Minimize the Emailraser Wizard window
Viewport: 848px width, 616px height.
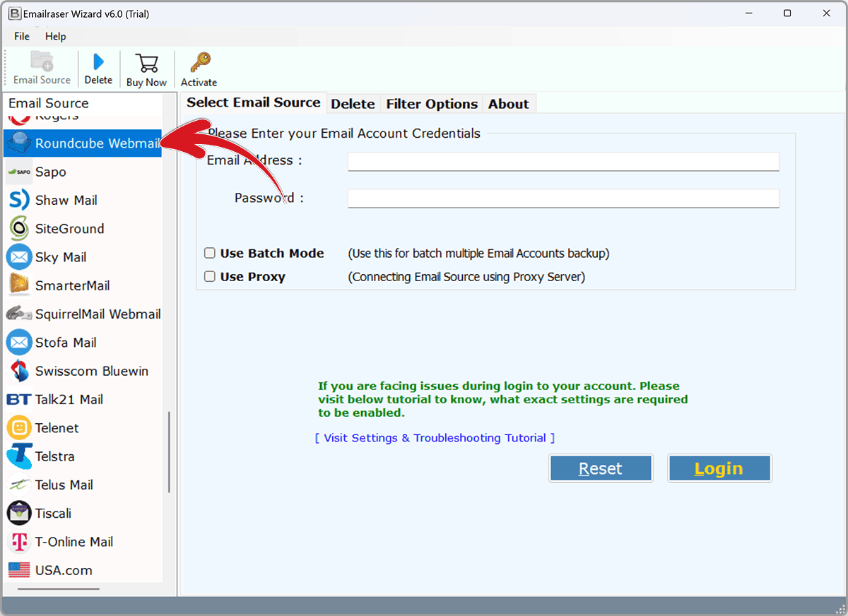tap(748, 13)
